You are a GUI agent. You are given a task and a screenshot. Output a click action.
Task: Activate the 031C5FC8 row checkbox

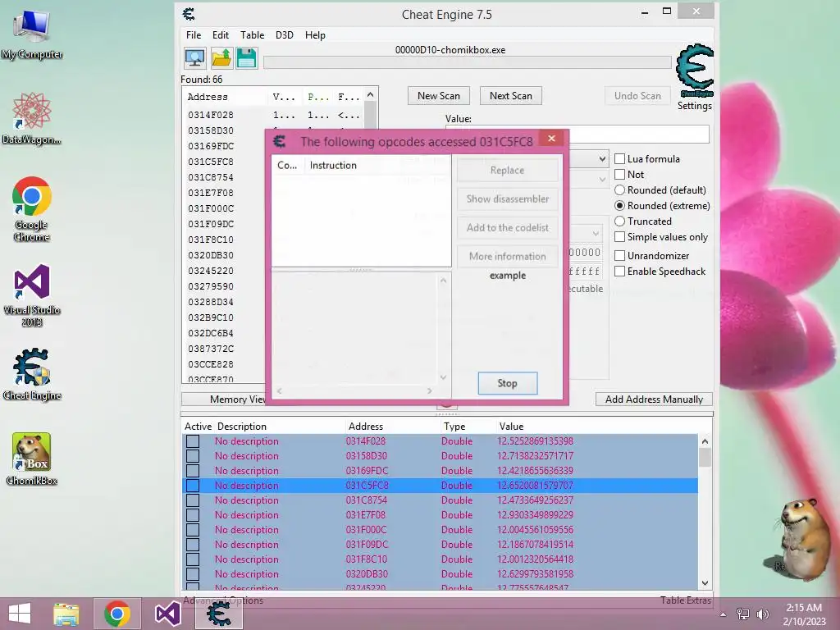pyautogui.click(x=193, y=486)
